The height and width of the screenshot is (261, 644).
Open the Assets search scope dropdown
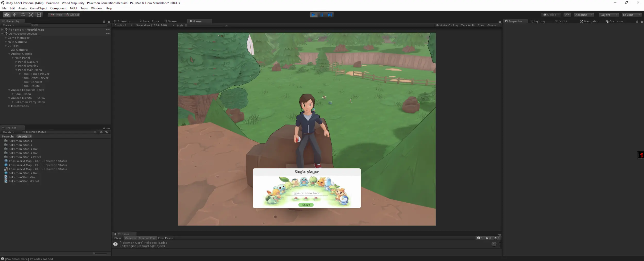pos(24,137)
